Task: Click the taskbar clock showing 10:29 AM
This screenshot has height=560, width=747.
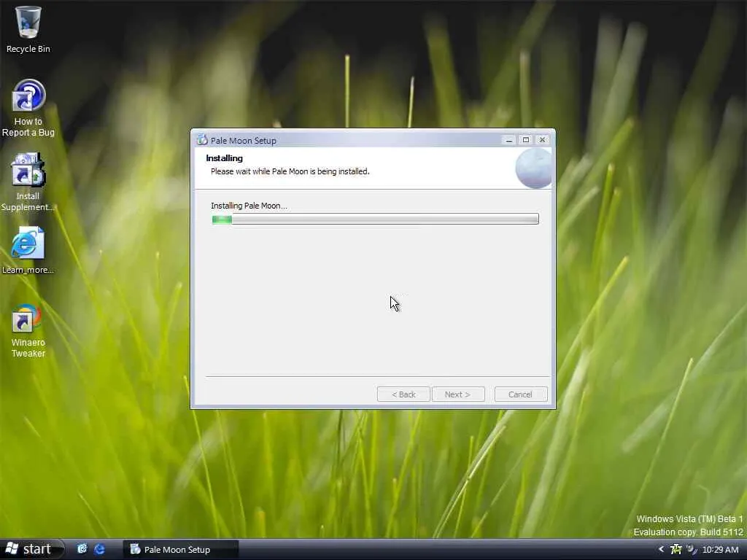Action: (x=720, y=550)
